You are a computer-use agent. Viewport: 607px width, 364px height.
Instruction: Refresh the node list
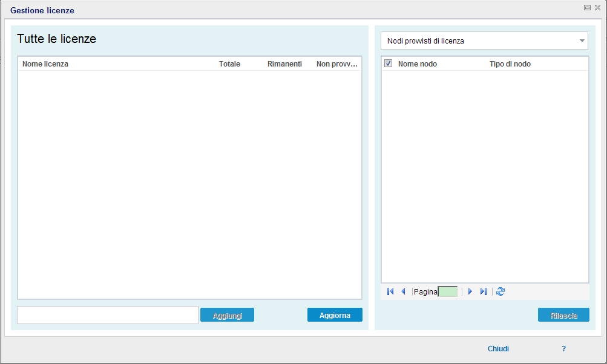[x=500, y=291]
